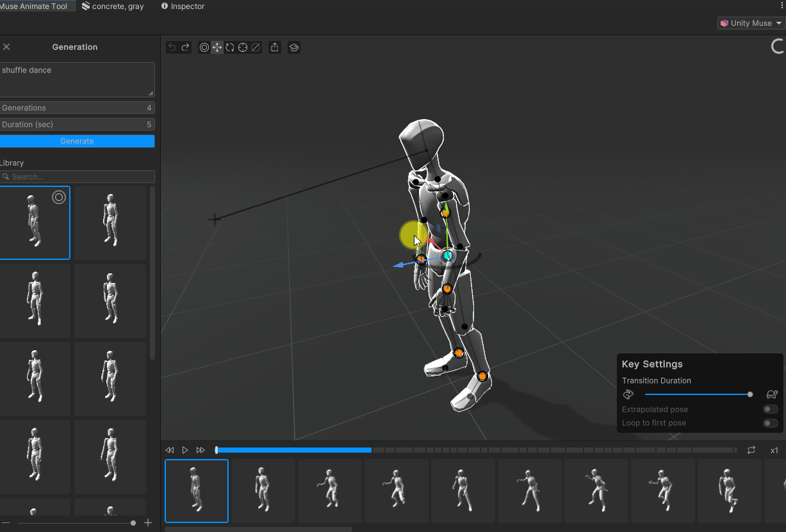Viewport: 786px width, 532px height.
Task: Redo the action in viewport toolbar
Action: (185, 47)
